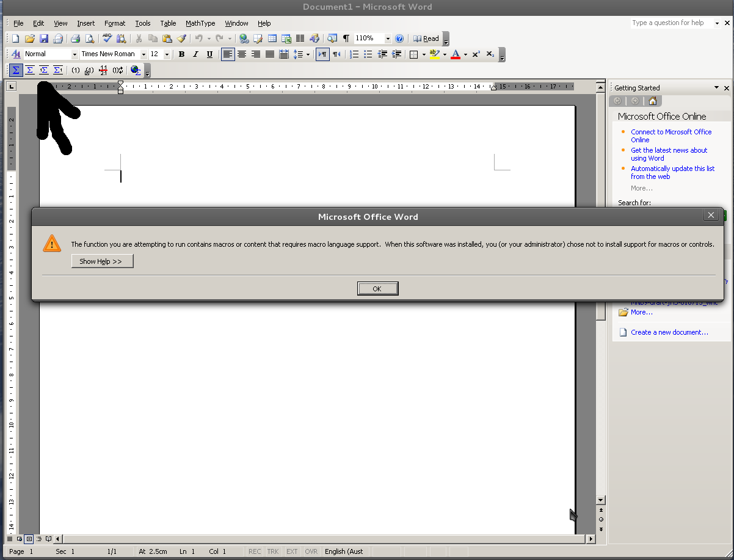Select the Format Painter brush

(181, 38)
